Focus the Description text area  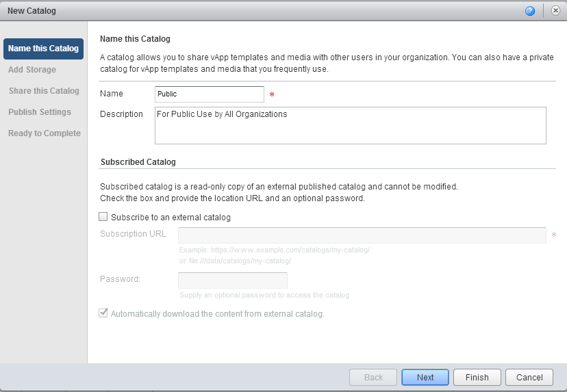350,125
